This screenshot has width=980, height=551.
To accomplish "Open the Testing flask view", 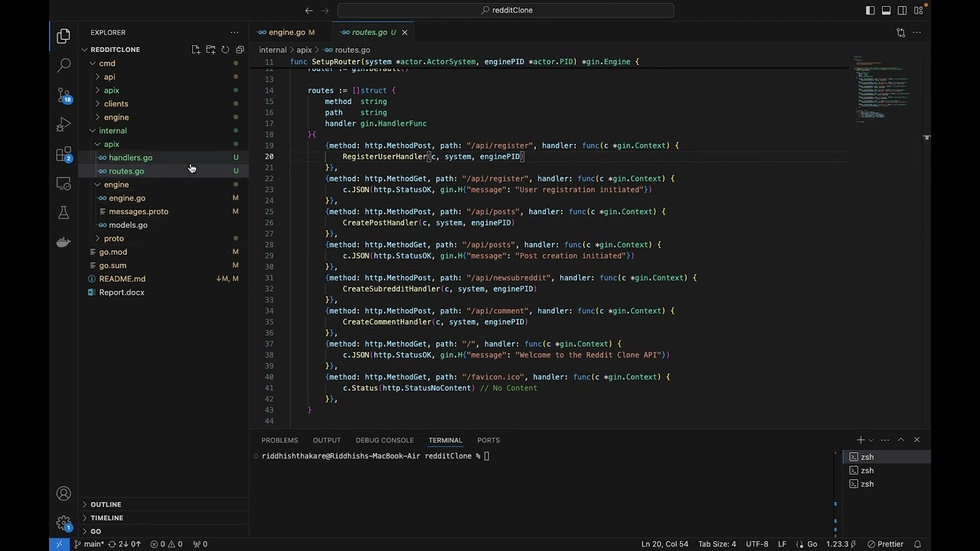I will coord(64,213).
